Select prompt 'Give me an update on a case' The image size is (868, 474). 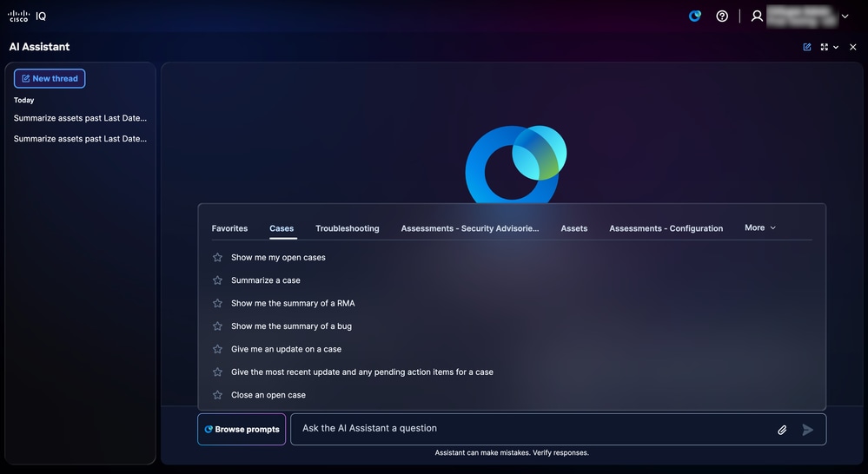[x=286, y=349]
